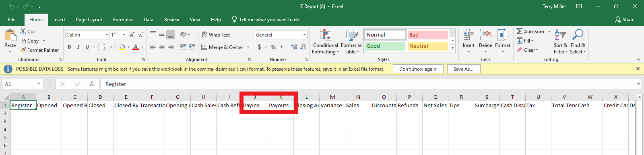The height and width of the screenshot is (155, 644).
Task: Select the Payouts cell in column K
Action: click(281, 105)
